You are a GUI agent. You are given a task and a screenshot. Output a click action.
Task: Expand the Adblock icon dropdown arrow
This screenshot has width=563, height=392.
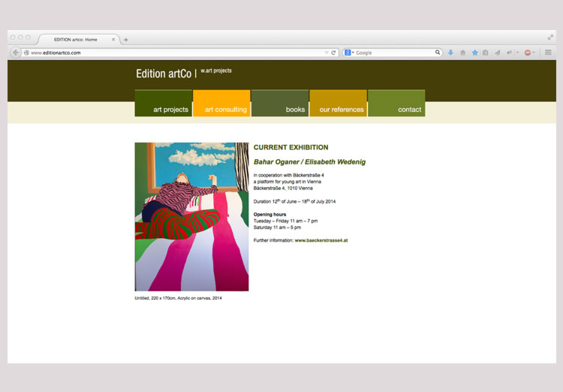pyautogui.click(x=534, y=53)
